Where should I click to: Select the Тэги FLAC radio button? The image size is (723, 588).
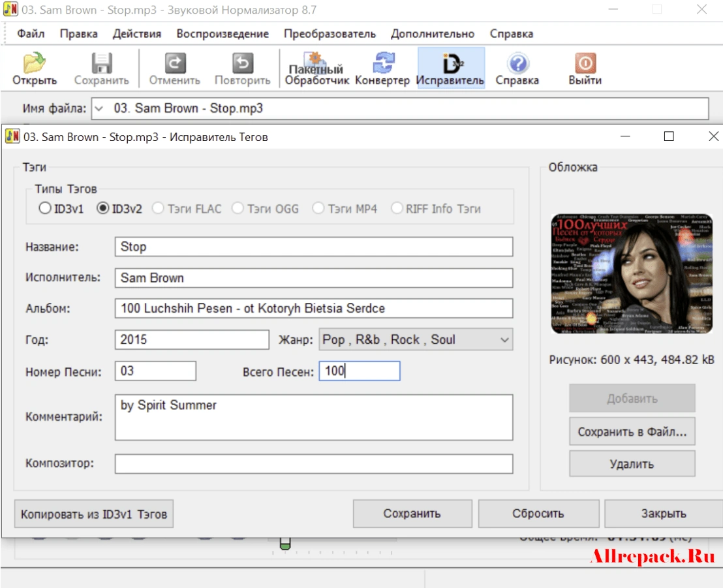[158, 208]
